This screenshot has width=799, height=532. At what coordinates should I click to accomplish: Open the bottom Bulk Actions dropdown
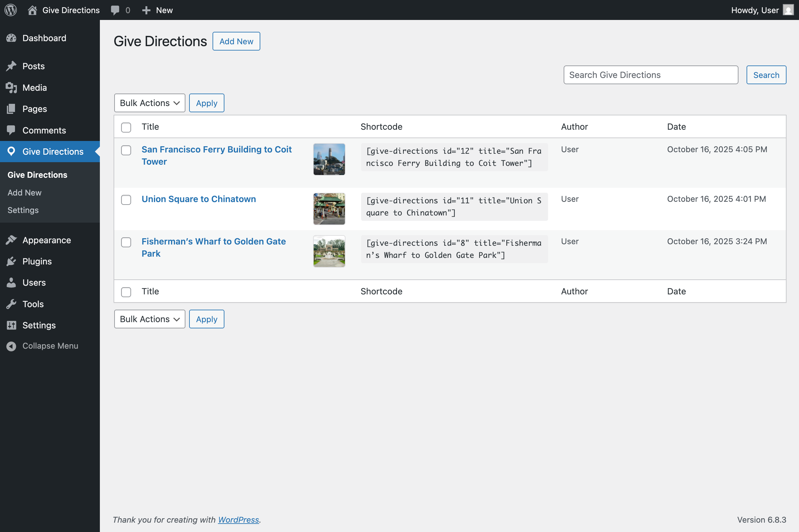tap(150, 319)
